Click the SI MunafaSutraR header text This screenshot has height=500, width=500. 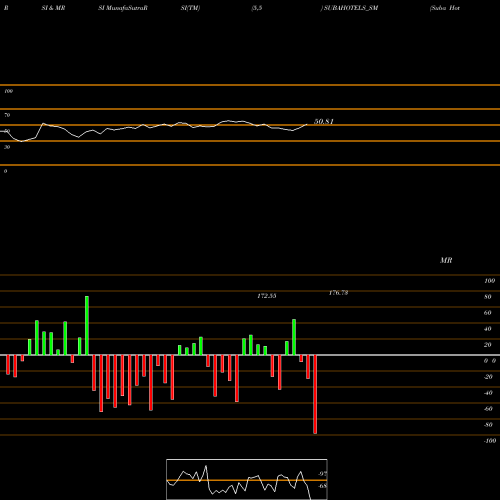pyautogui.click(x=123, y=8)
